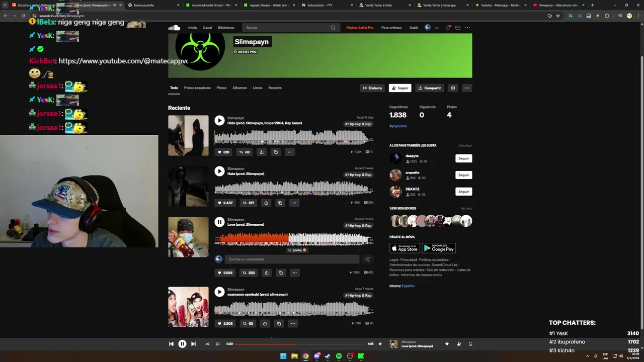Open the messages envelope in header
The image size is (644, 362).
[458, 28]
